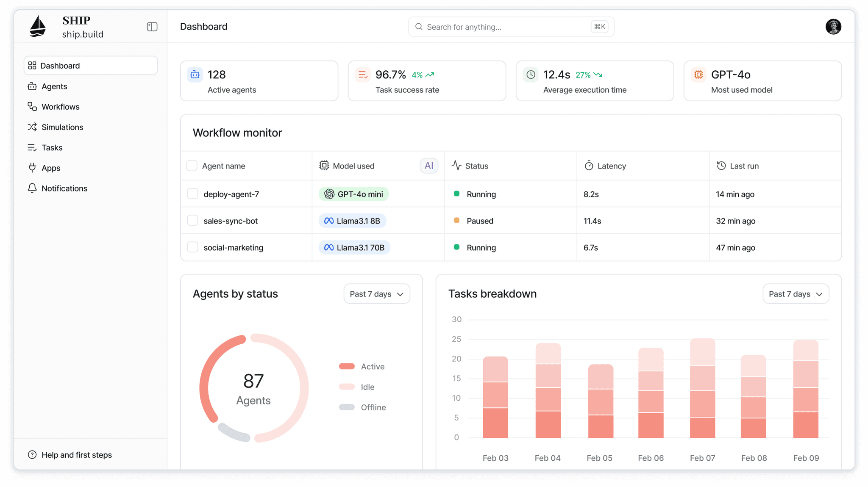Click the SHIP sailboat logo
Screen dimensions: 868x487
(38, 27)
